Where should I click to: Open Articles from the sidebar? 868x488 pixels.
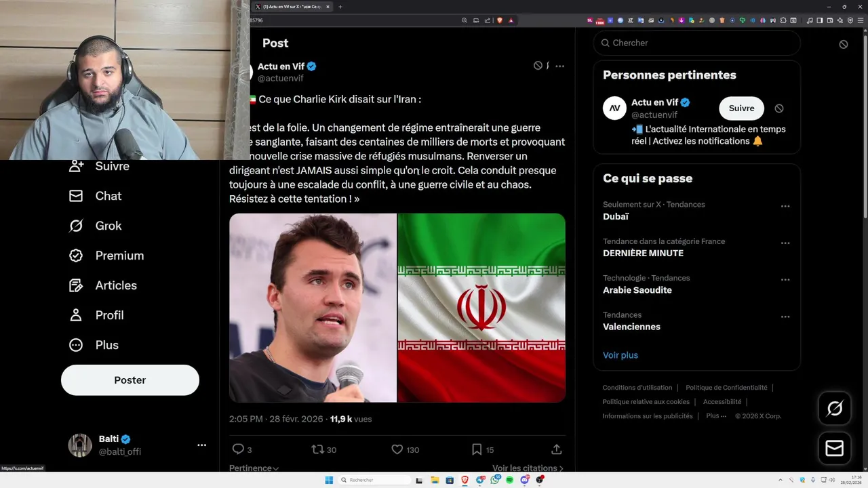pos(103,285)
